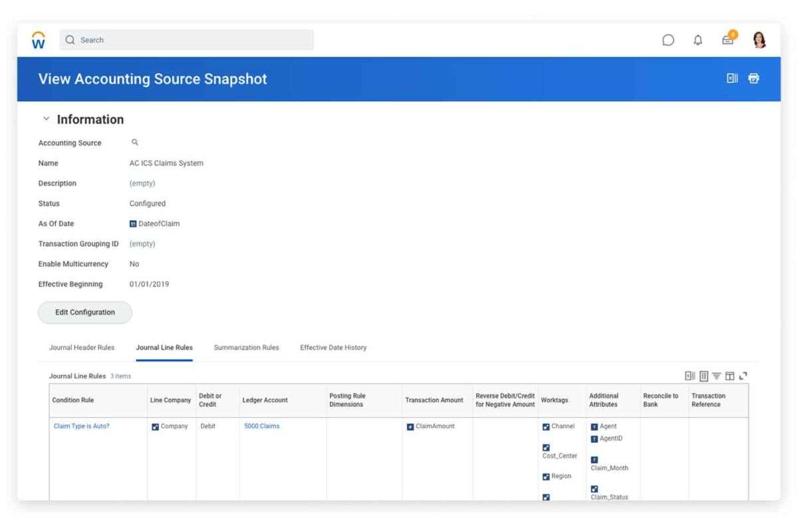Select the Channel worktag checkbox
The image size is (798, 532).
[x=547, y=426]
